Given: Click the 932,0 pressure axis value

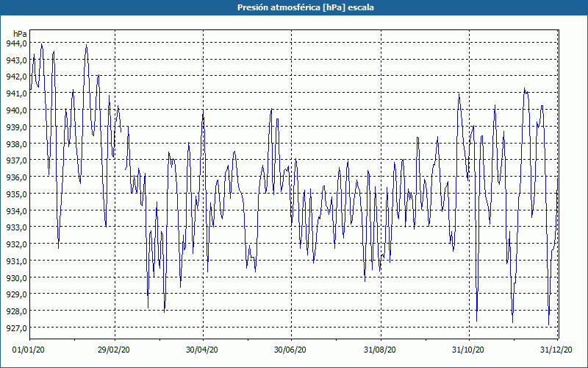Looking at the screenshot, I should coord(16,244).
